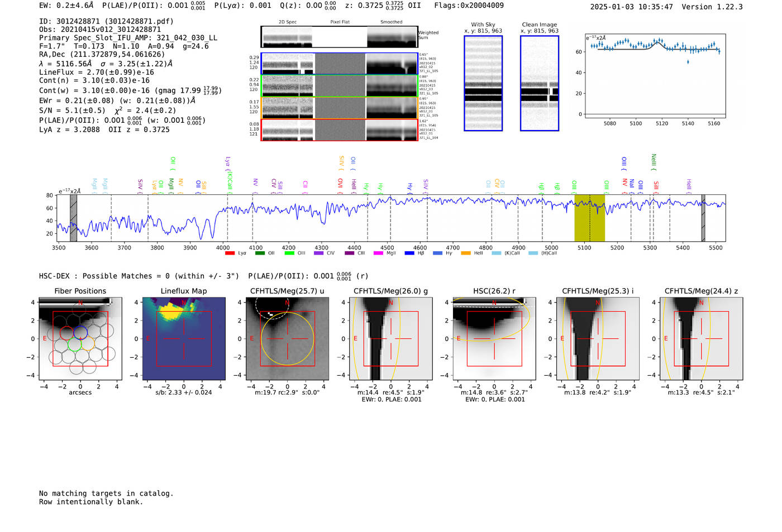Select the CFHTLS/Meg(25.7) u cutout
The width and height of the screenshot is (782, 532).
[x=287, y=339]
